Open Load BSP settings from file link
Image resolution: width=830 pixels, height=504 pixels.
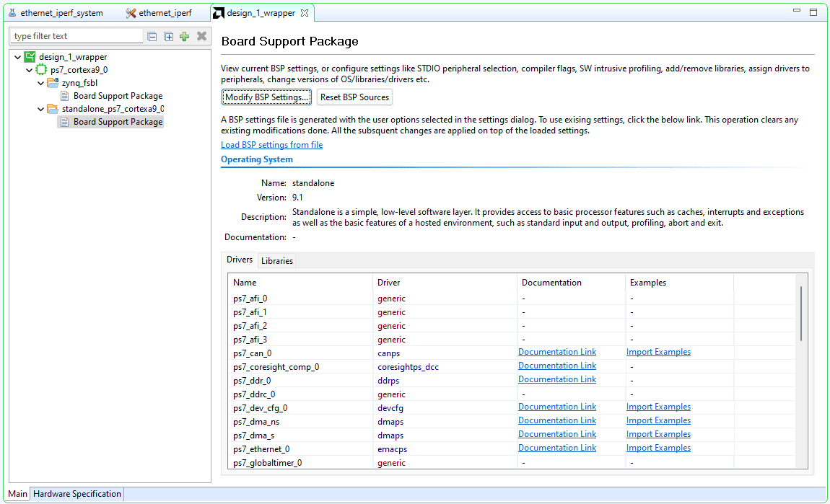tap(271, 145)
